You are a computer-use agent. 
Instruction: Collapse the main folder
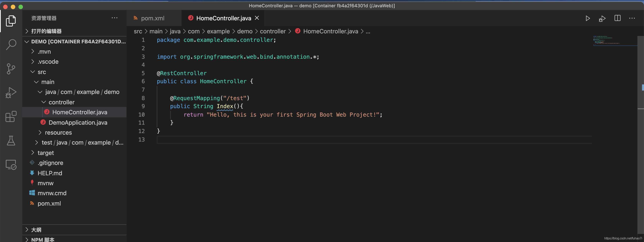pyautogui.click(x=74, y=82)
